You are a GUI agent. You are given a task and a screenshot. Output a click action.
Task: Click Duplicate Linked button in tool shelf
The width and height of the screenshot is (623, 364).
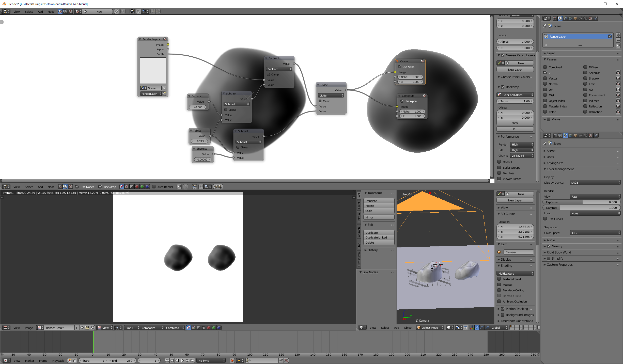point(379,238)
